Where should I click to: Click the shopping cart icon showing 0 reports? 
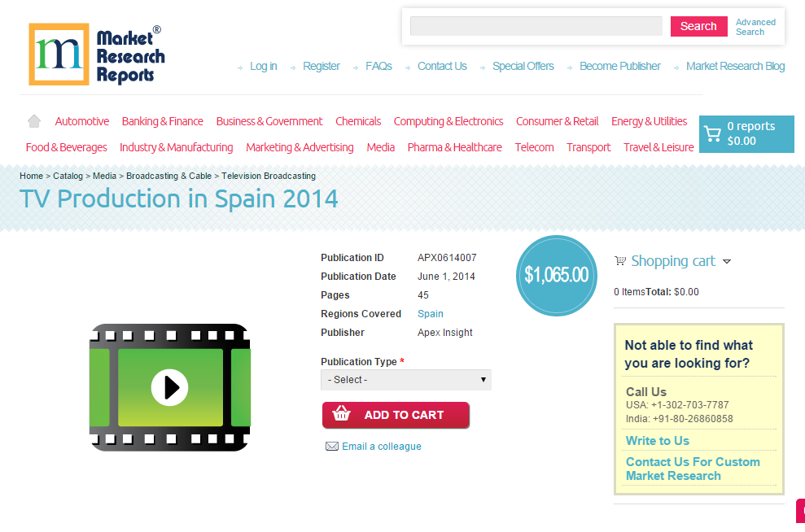714,133
